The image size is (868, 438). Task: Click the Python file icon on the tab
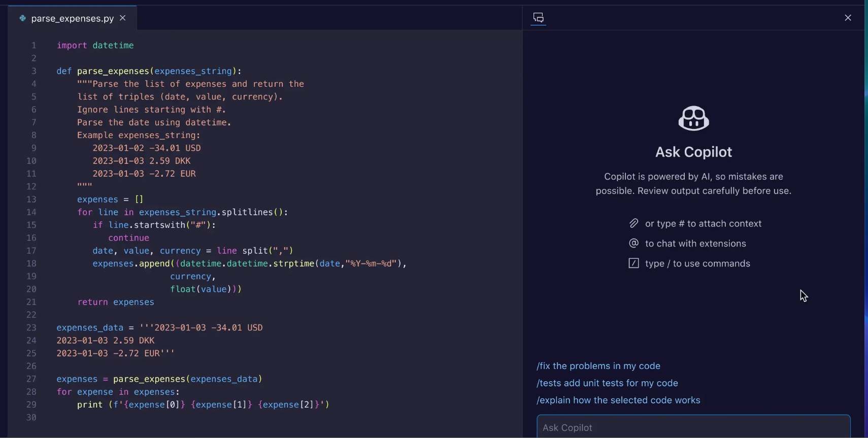pos(22,18)
